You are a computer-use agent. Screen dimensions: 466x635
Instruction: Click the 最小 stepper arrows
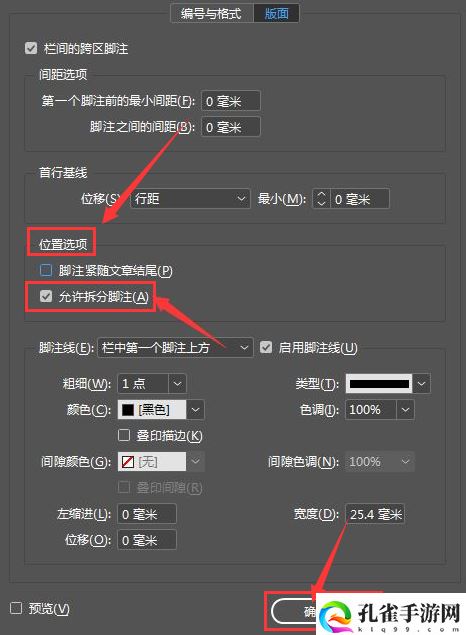pyautogui.click(x=321, y=199)
